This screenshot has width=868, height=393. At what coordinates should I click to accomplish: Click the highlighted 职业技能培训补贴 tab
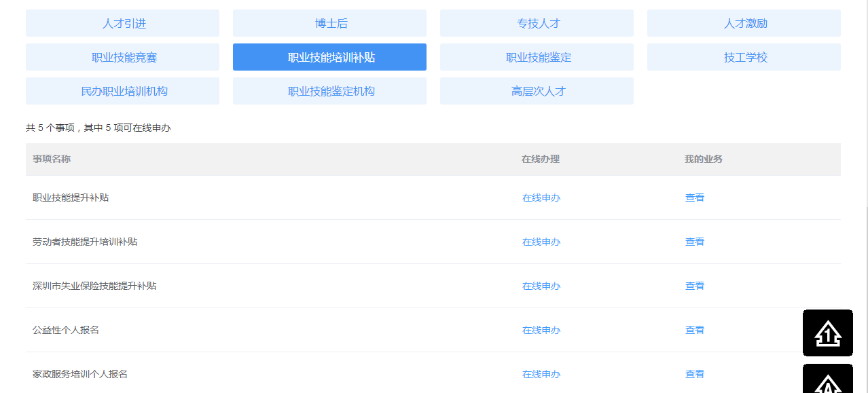(x=329, y=57)
